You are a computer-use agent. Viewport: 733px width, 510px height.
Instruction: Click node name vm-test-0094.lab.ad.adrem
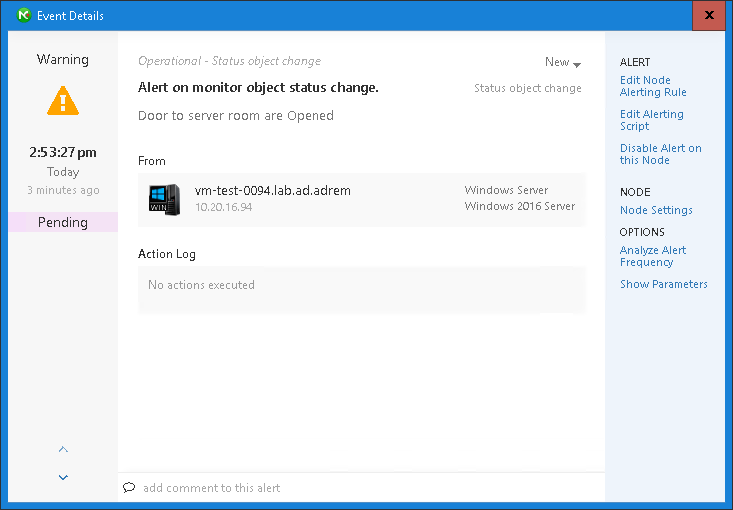(x=272, y=190)
